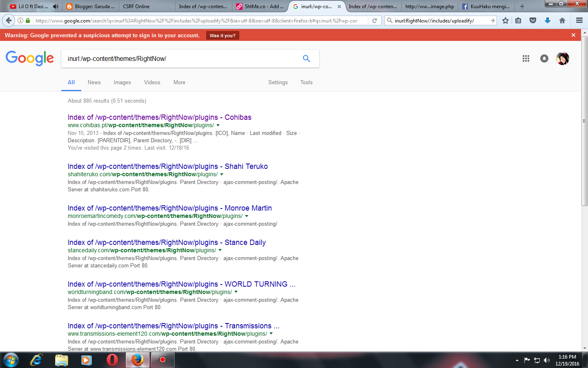This screenshot has height=368, width=588.
Task: Open the media player taskbar icon
Action: click(87, 360)
